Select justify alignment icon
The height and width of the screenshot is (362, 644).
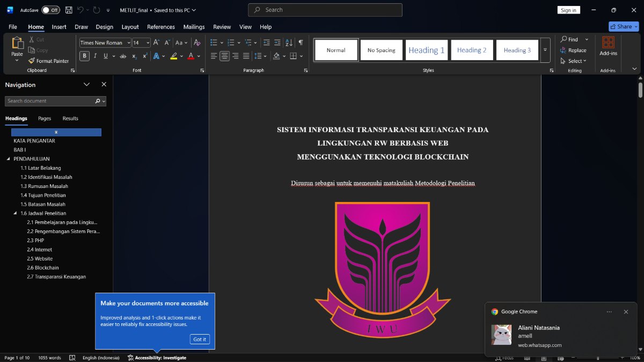(x=246, y=56)
